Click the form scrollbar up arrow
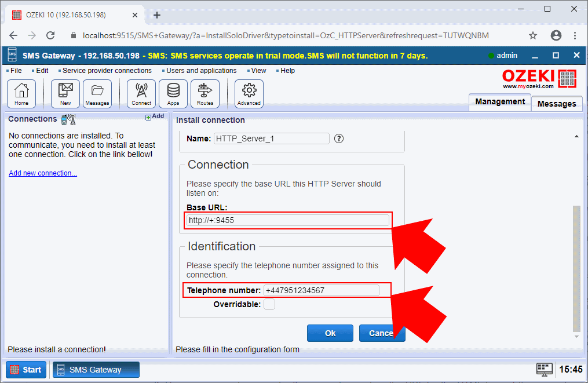The image size is (588, 383). click(576, 136)
